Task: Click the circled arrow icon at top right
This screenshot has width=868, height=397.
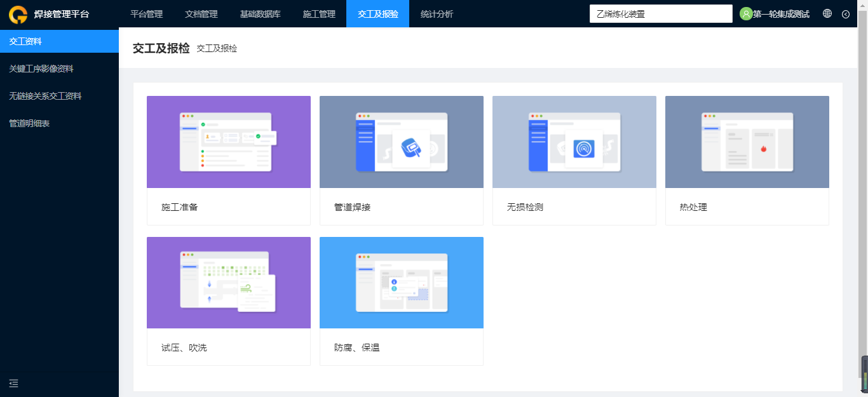Action: 846,14
